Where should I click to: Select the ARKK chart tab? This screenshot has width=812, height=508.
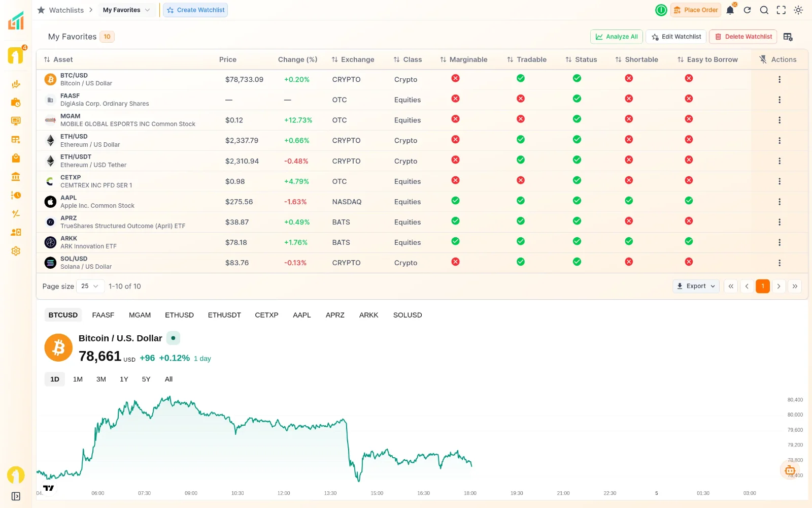click(x=368, y=315)
